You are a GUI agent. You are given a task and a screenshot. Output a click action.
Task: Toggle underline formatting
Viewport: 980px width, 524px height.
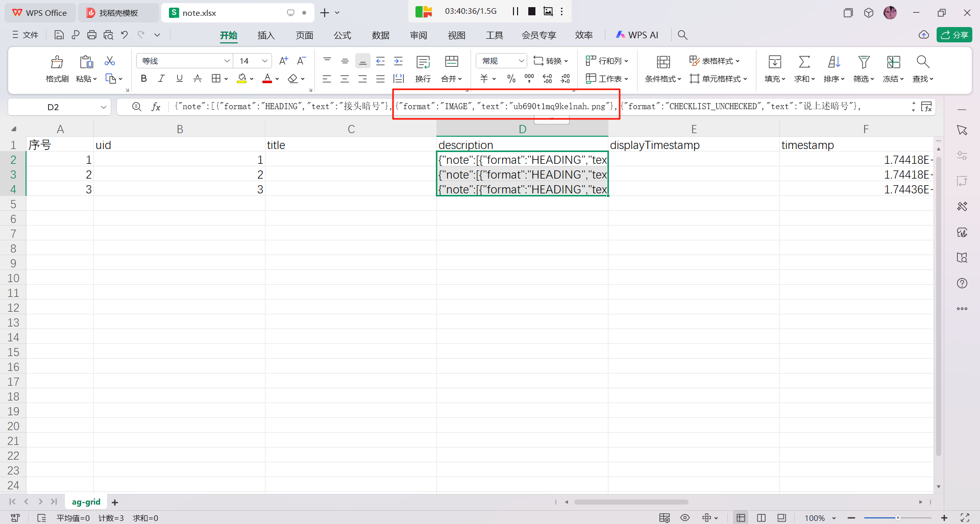pos(179,79)
